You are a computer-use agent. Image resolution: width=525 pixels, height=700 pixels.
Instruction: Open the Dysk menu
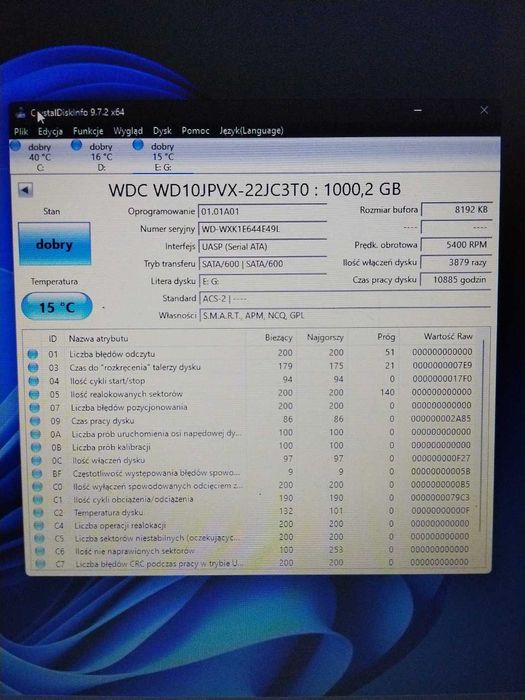(162, 131)
